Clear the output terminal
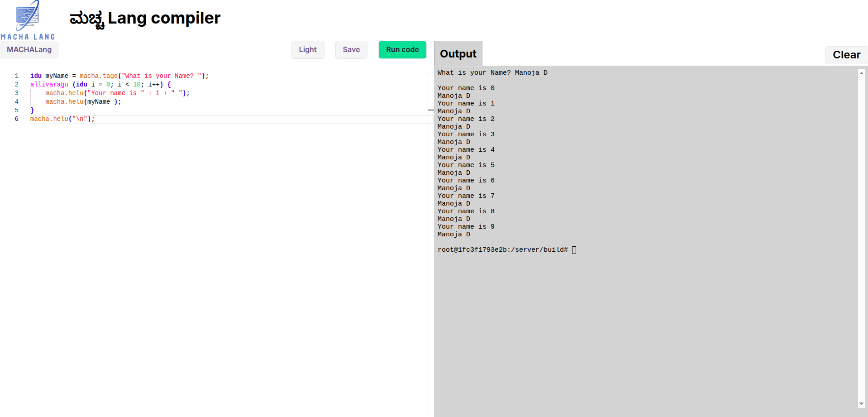The width and height of the screenshot is (868, 417). point(846,55)
